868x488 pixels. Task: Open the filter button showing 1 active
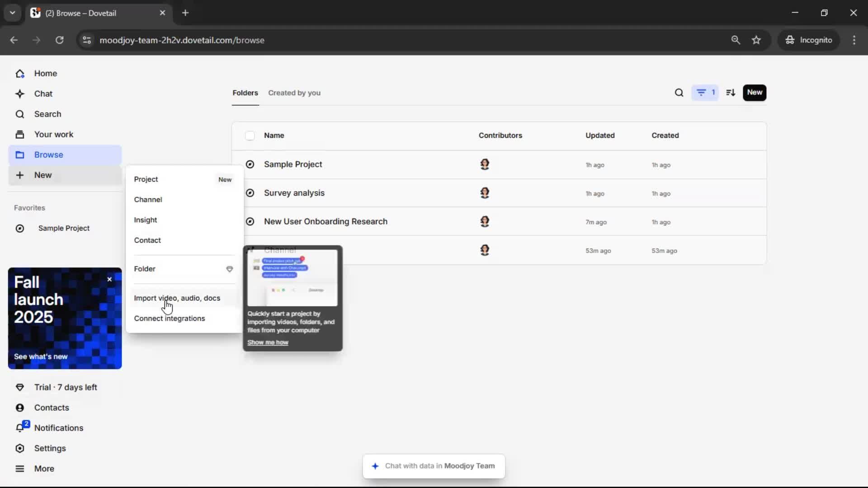coord(705,93)
